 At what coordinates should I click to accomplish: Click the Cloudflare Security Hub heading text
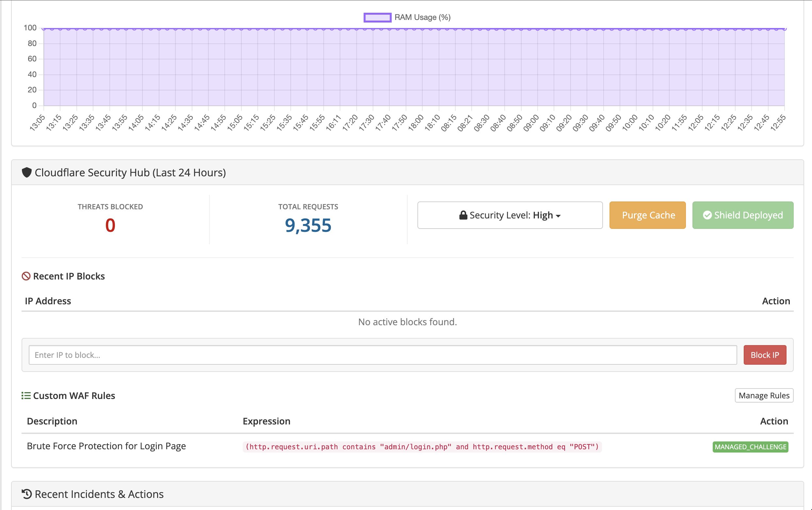(130, 173)
